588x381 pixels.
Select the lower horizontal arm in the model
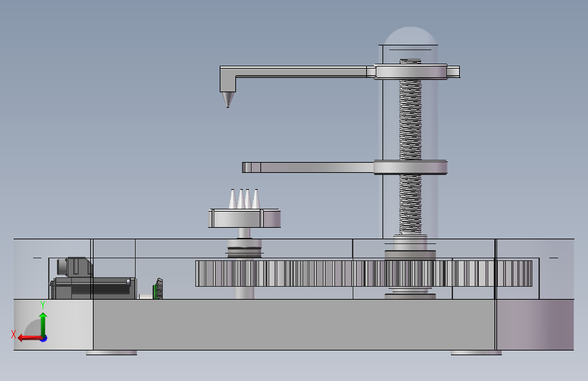coord(309,167)
